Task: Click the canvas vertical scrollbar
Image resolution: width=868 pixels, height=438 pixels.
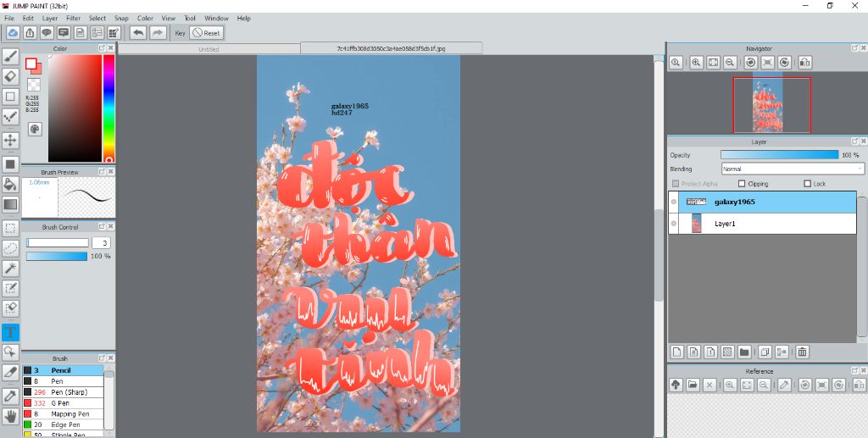Action: click(659, 254)
